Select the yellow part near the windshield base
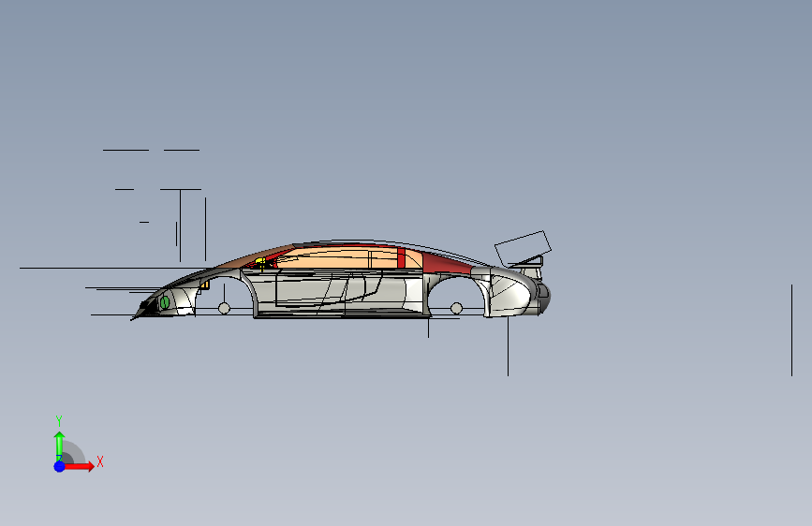The width and height of the screenshot is (812, 526). click(261, 264)
